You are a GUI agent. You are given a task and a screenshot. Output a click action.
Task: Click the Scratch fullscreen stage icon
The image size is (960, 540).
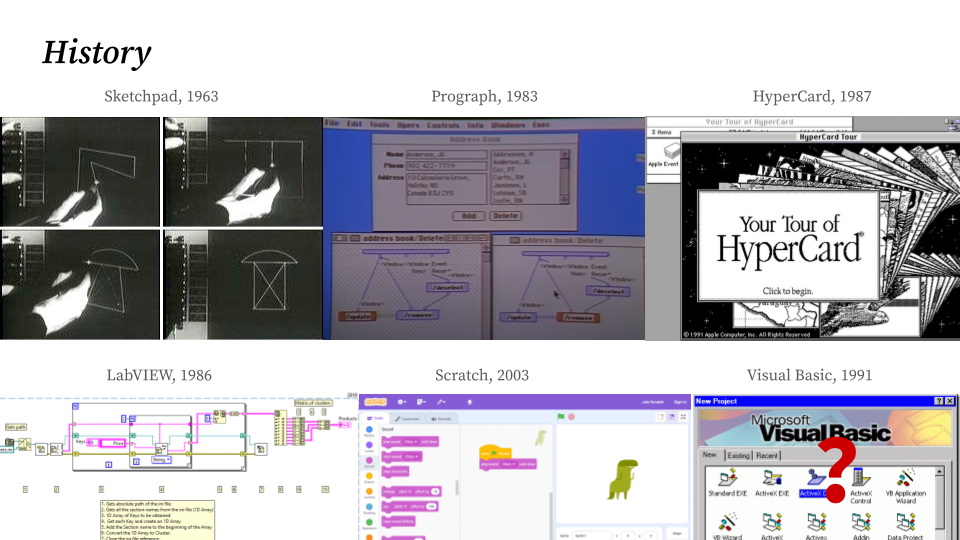pyautogui.click(x=683, y=416)
